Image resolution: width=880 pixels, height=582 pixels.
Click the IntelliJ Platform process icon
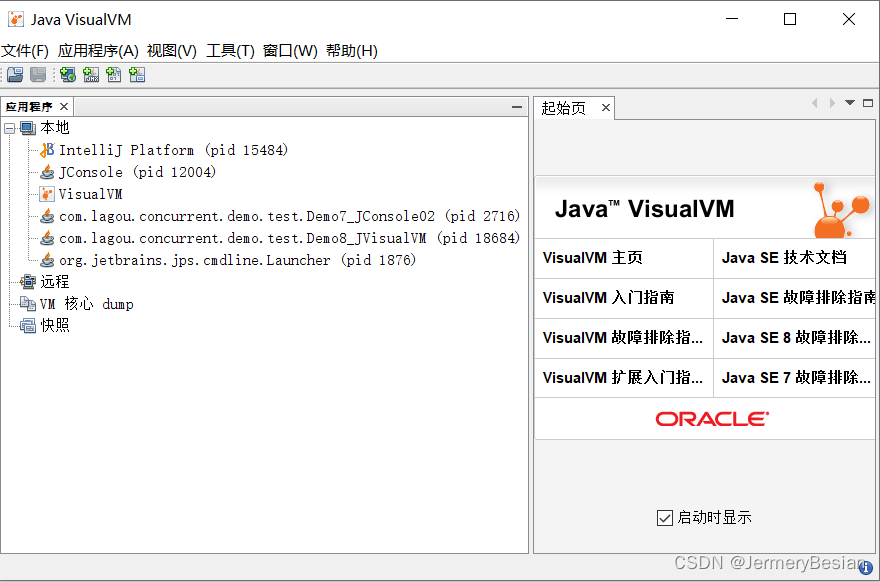tap(47, 150)
